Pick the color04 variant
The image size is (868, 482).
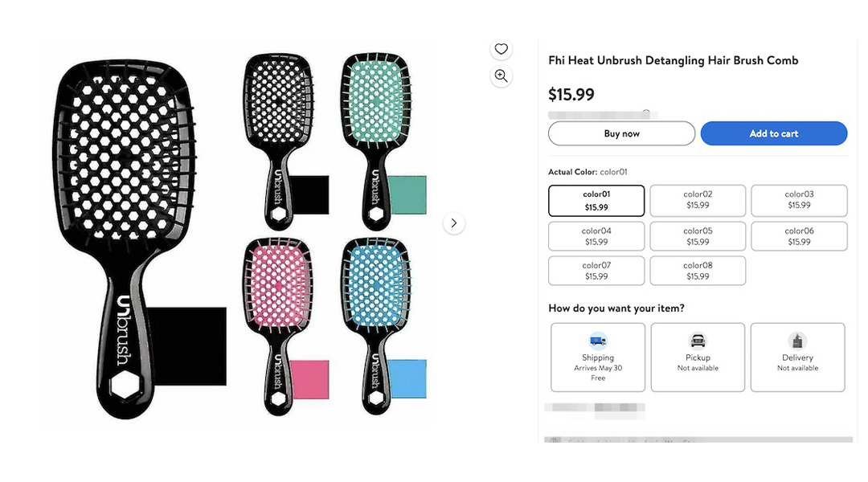click(596, 236)
